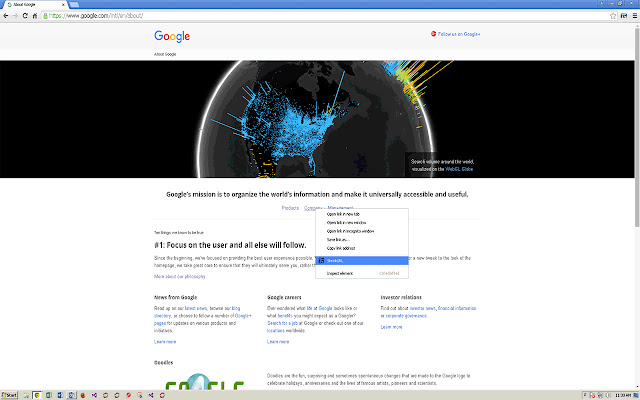Select Copy link address
This screenshot has height=400, width=640.
[x=362, y=248]
